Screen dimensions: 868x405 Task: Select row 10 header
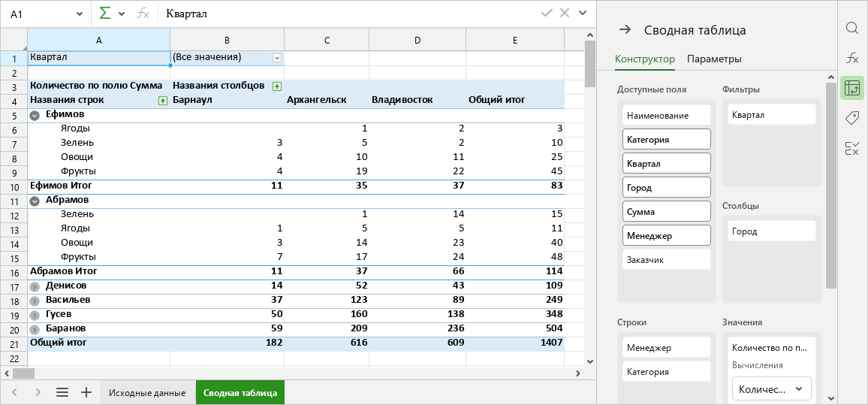[x=14, y=186]
